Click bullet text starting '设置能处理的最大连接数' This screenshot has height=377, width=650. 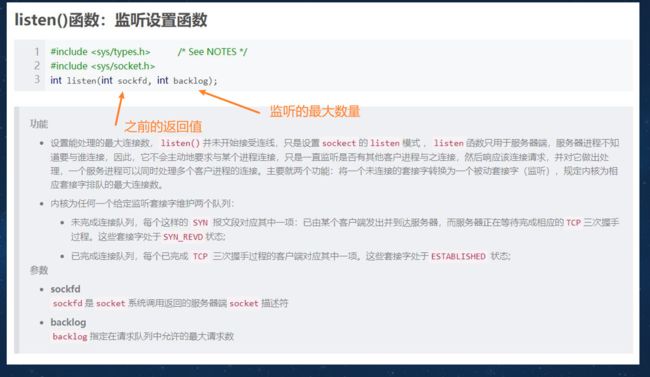335,164
